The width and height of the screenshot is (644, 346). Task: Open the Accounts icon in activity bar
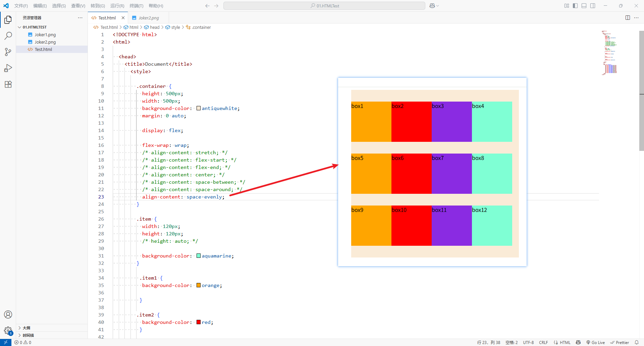[8, 314]
